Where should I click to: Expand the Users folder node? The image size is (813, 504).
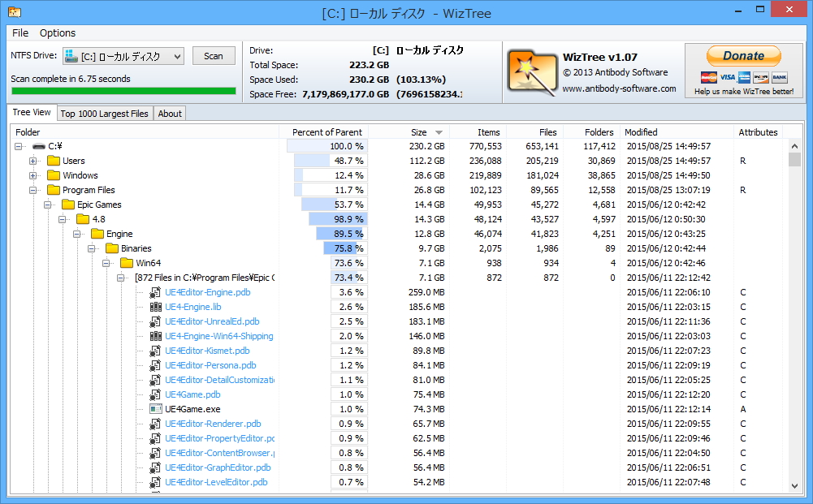pos(32,161)
